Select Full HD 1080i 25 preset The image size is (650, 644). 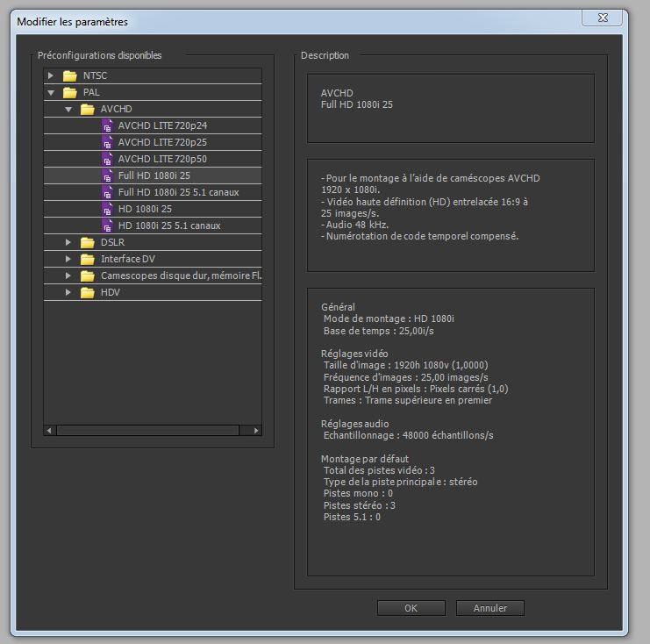click(x=154, y=175)
